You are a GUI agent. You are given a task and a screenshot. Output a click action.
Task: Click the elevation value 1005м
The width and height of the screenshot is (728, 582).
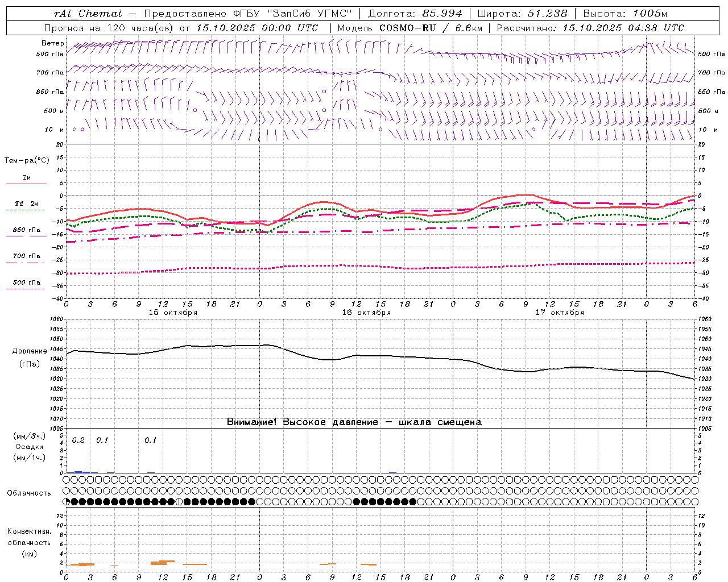click(x=649, y=14)
